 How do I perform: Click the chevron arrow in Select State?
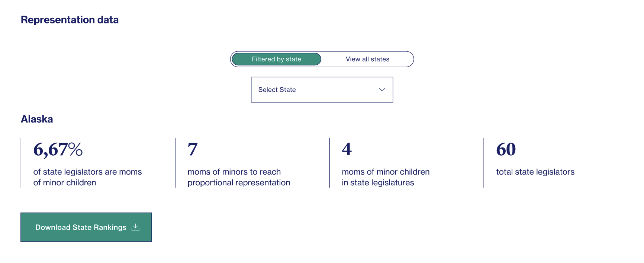pos(382,90)
